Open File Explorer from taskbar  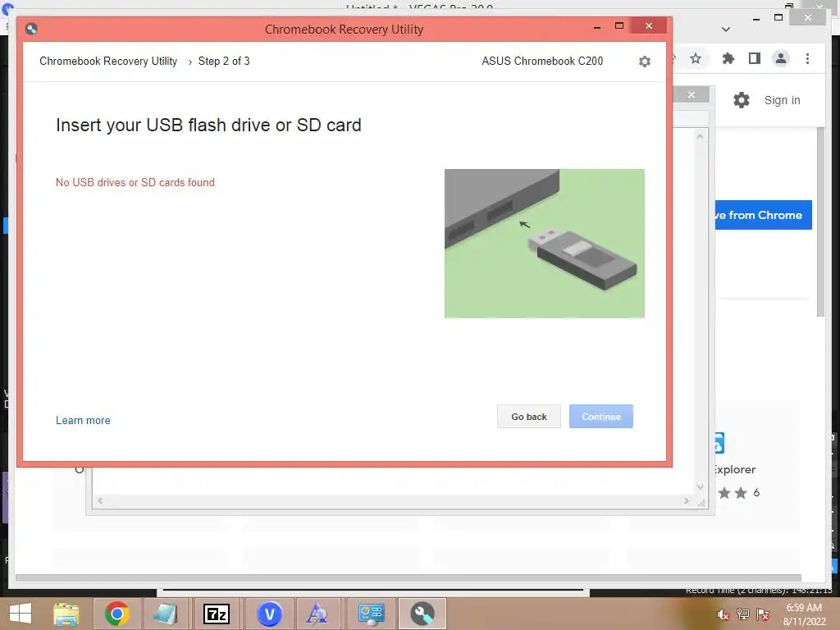click(66, 614)
